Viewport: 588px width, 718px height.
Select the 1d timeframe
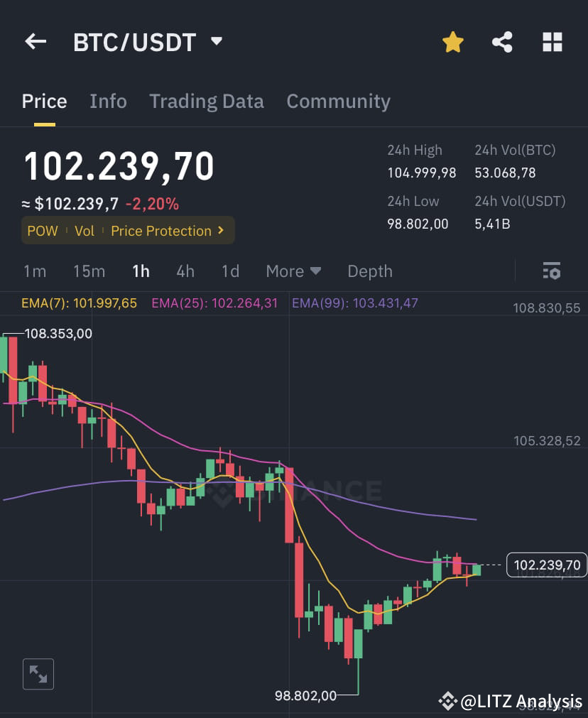[x=230, y=271]
